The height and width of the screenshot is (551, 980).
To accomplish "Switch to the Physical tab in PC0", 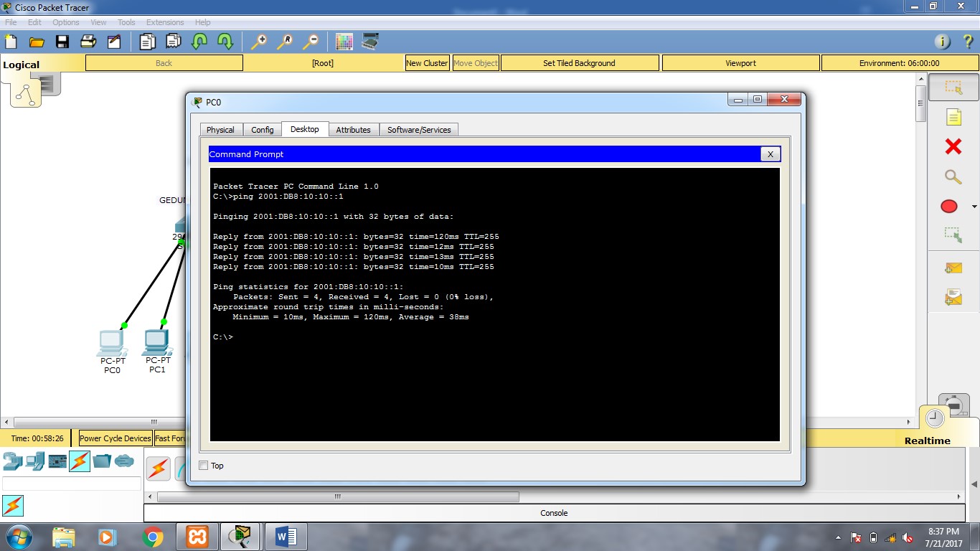I will point(220,130).
